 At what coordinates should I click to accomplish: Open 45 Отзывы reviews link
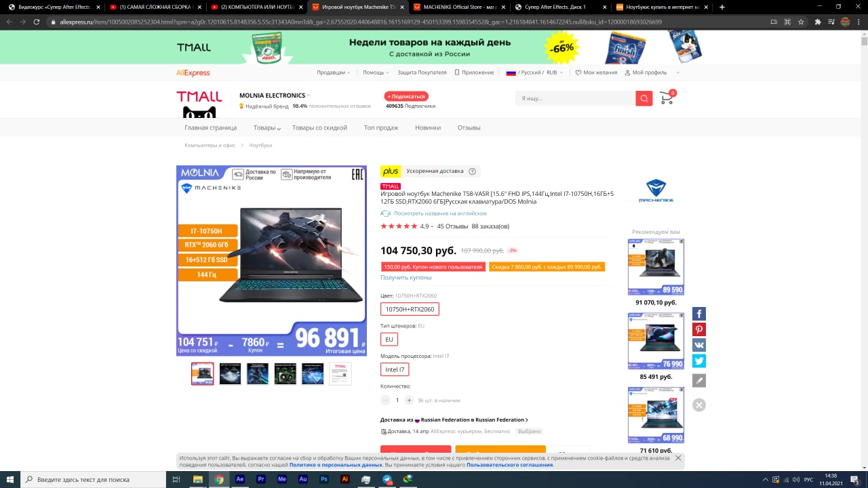tap(452, 226)
